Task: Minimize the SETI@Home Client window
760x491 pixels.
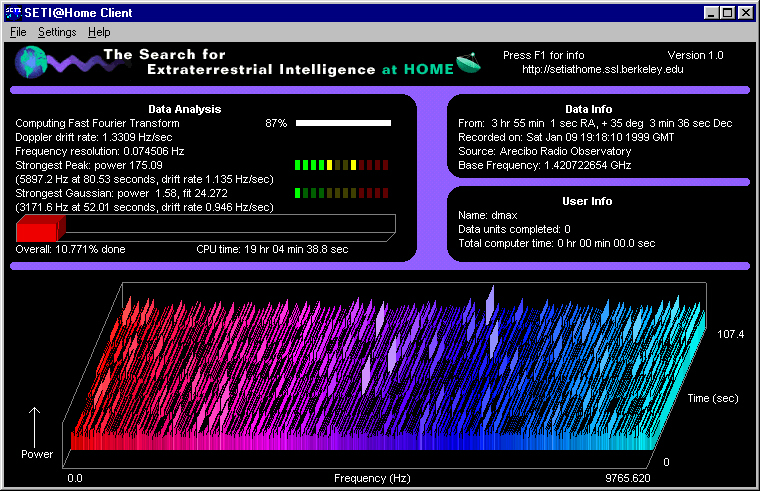Action: click(x=711, y=13)
